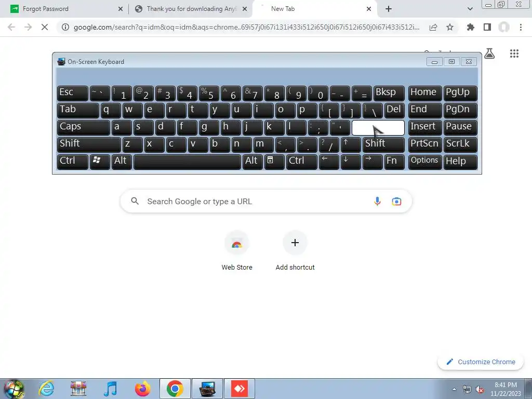Stop loading the page in Chrome
Viewport: 532px width, 399px height.
tap(45, 27)
